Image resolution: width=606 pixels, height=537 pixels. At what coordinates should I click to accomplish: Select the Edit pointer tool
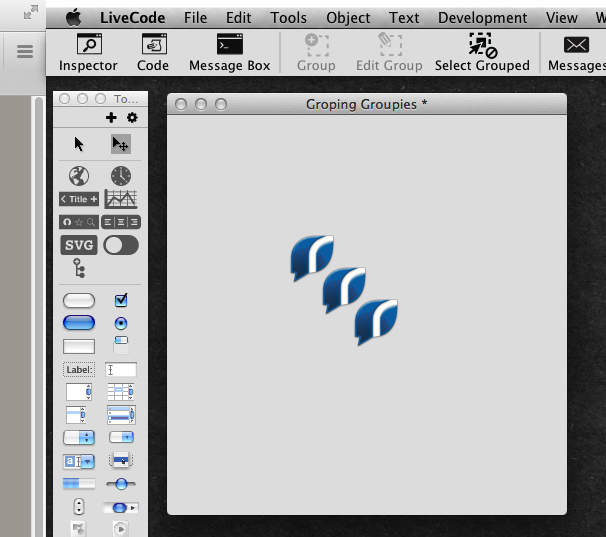click(121, 144)
